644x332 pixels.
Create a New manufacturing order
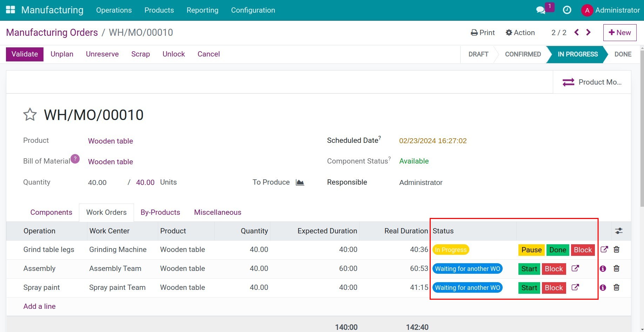pos(620,32)
